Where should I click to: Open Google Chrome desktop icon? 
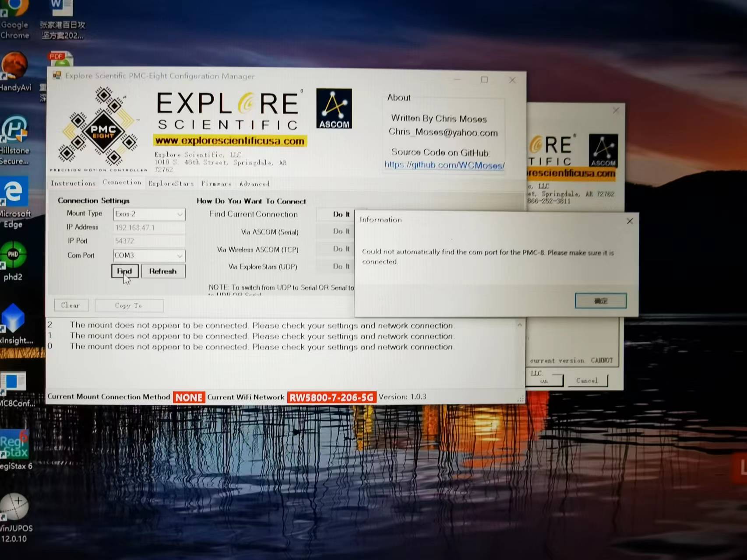14,20
